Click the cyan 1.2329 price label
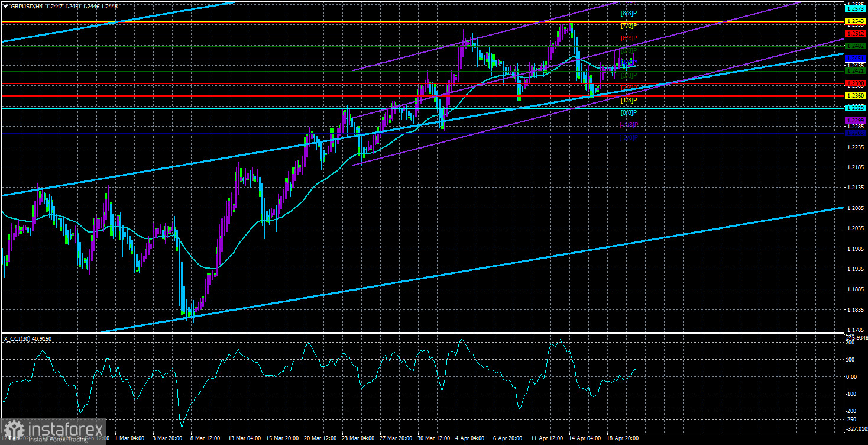The width and height of the screenshot is (868, 445). pos(856,108)
